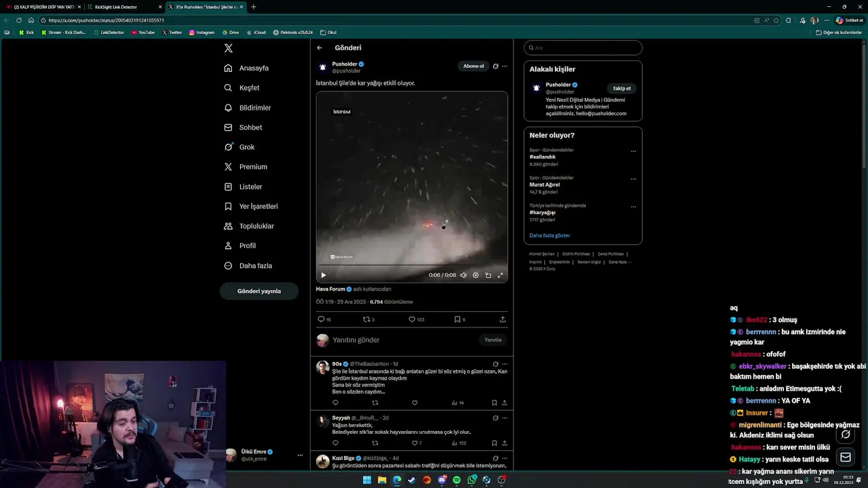Click the Ara search field

[583, 48]
